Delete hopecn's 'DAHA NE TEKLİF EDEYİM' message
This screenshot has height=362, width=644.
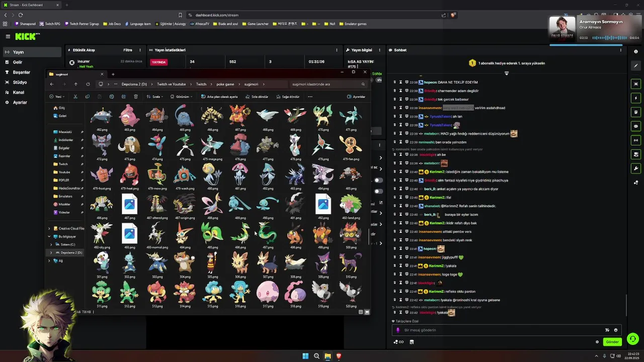coord(394,82)
